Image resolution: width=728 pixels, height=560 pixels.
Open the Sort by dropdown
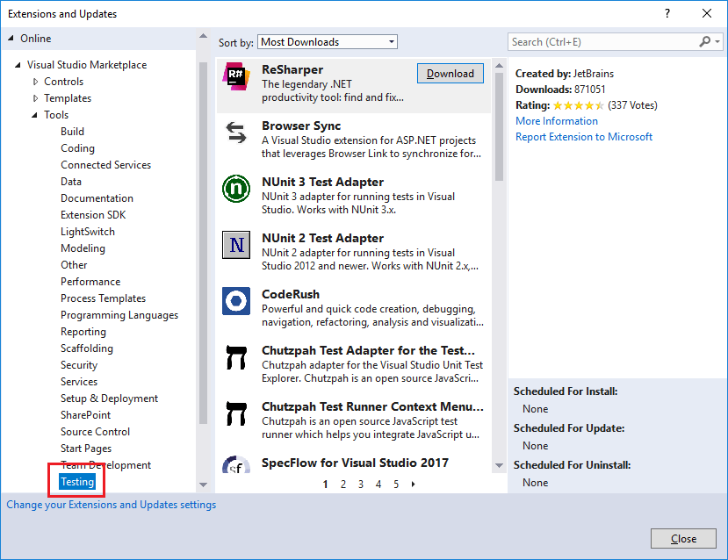point(327,41)
